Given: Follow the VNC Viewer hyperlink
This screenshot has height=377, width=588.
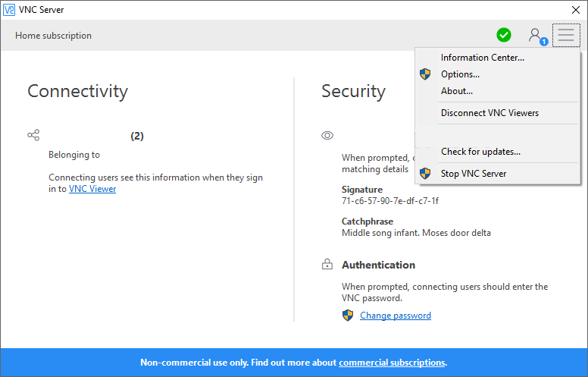Looking at the screenshot, I should coord(92,189).
